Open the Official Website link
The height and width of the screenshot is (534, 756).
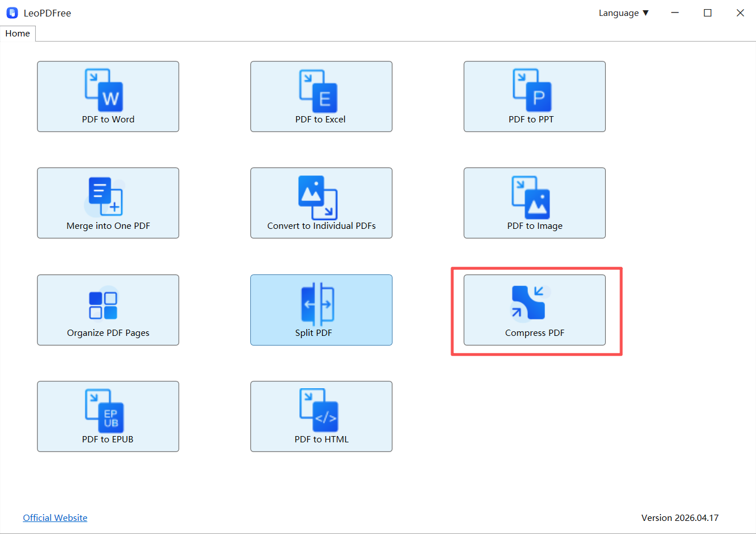pyautogui.click(x=55, y=517)
